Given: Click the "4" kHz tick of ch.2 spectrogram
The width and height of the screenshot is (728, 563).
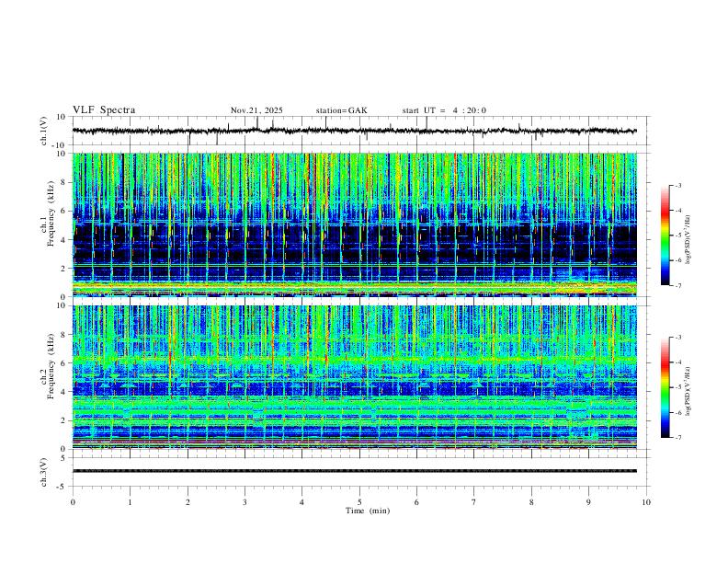Looking at the screenshot, I should [64, 392].
